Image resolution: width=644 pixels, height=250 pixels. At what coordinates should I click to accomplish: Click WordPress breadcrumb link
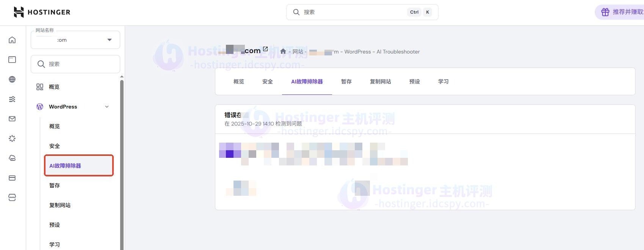pyautogui.click(x=357, y=52)
